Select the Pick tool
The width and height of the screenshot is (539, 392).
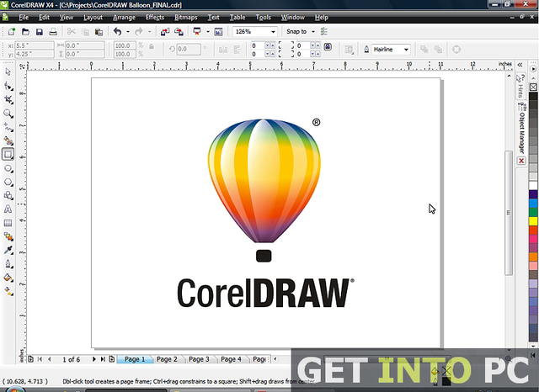pos(8,72)
